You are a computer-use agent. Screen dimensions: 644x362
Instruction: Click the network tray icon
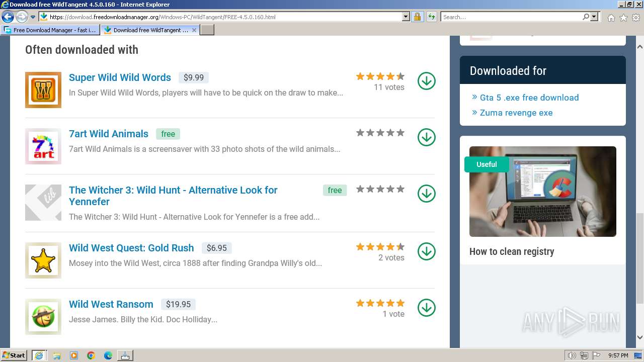584,355
